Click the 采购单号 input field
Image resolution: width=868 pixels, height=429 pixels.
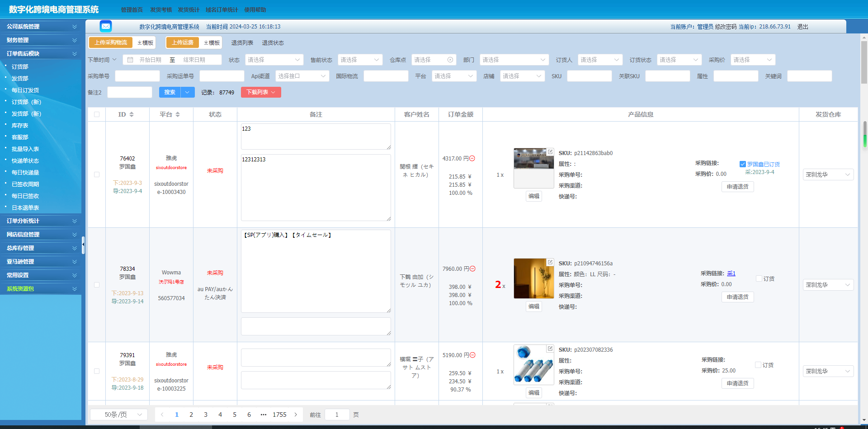[137, 76]
